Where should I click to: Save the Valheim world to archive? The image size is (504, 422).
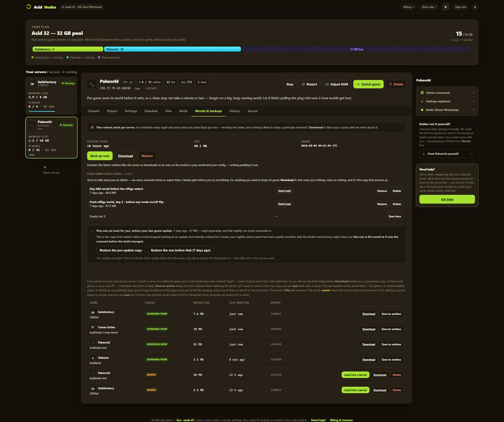(x=391, y=360)
